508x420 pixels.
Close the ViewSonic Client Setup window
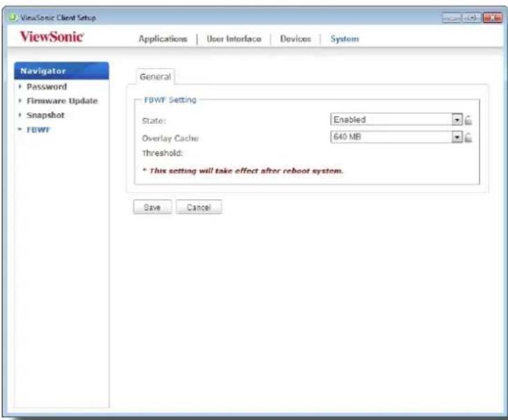coord(493,17)
